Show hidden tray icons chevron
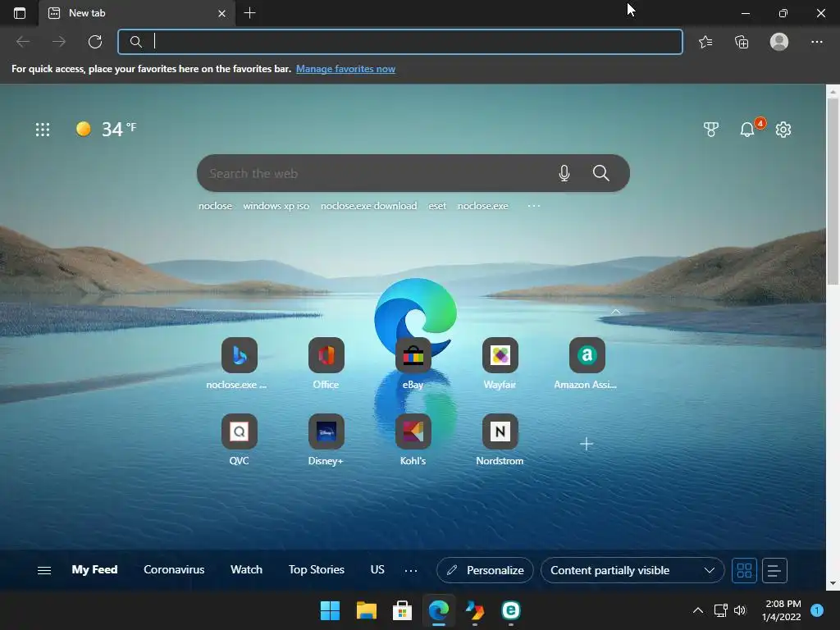 [698, 610]
